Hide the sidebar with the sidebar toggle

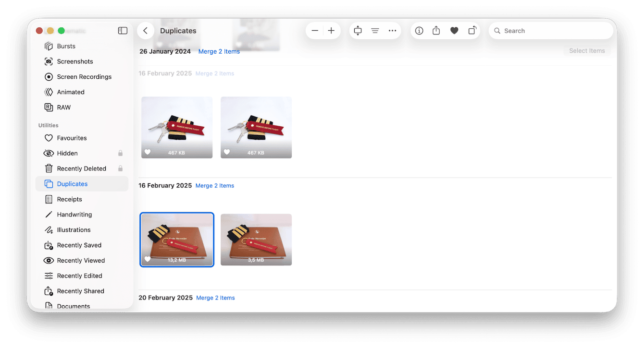[123, 30]
